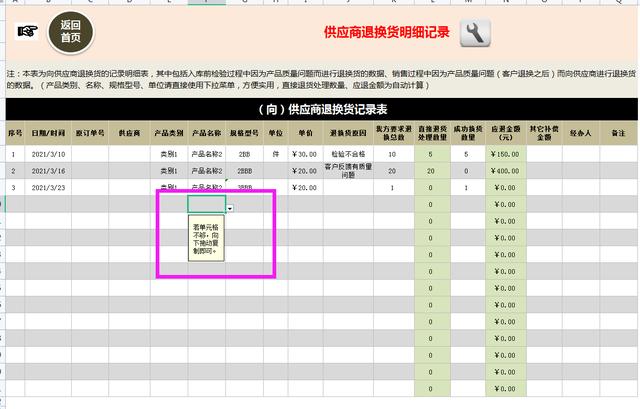Select the 客户反馈有质量问题 reason cell
The height and width of the screenshot is (409, 640).
(x=348, y=171)
